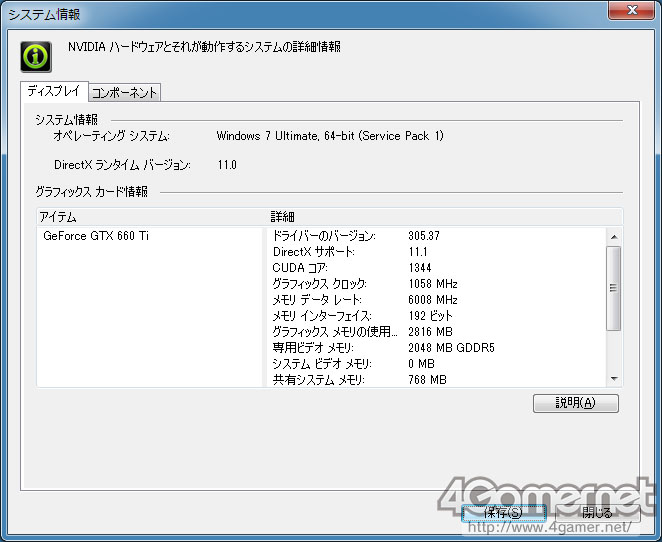Click the Windows 7 Ultimate OS text
This screenshot has height=542, width=662.
click(330, 136)
